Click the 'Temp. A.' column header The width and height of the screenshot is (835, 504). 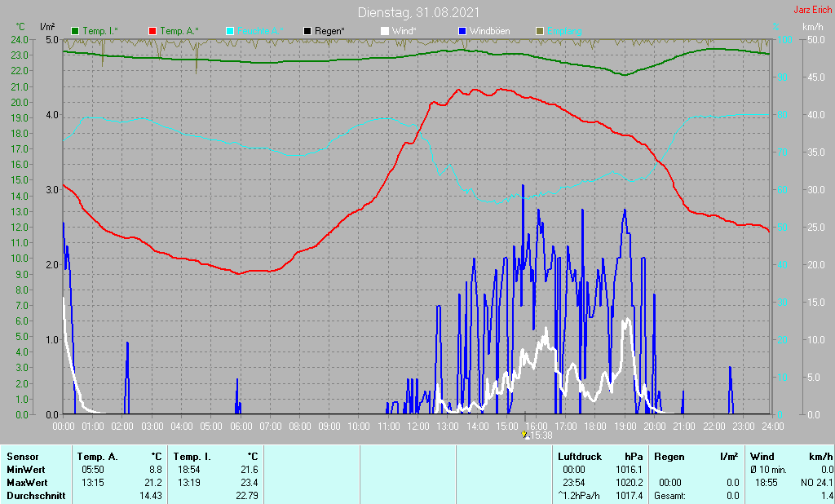98,458
